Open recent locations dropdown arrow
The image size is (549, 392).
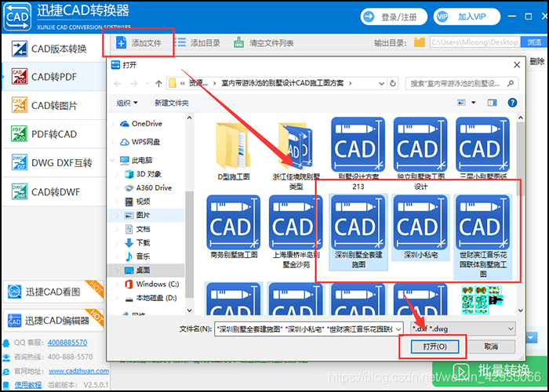point(147,84)
